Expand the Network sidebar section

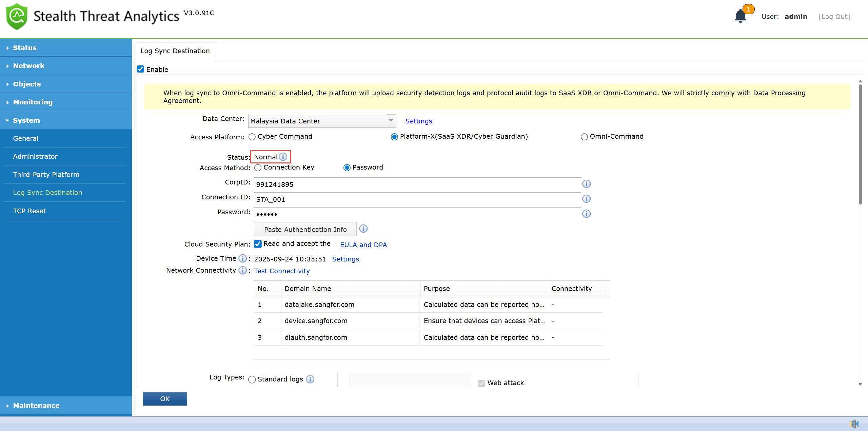[29, 65]
